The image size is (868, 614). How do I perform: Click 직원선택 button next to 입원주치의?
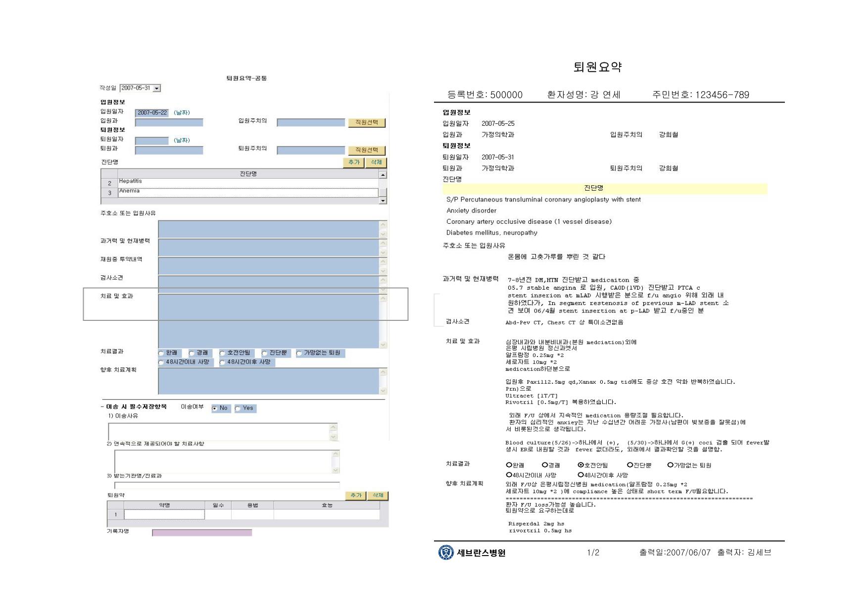click(367, 122)
